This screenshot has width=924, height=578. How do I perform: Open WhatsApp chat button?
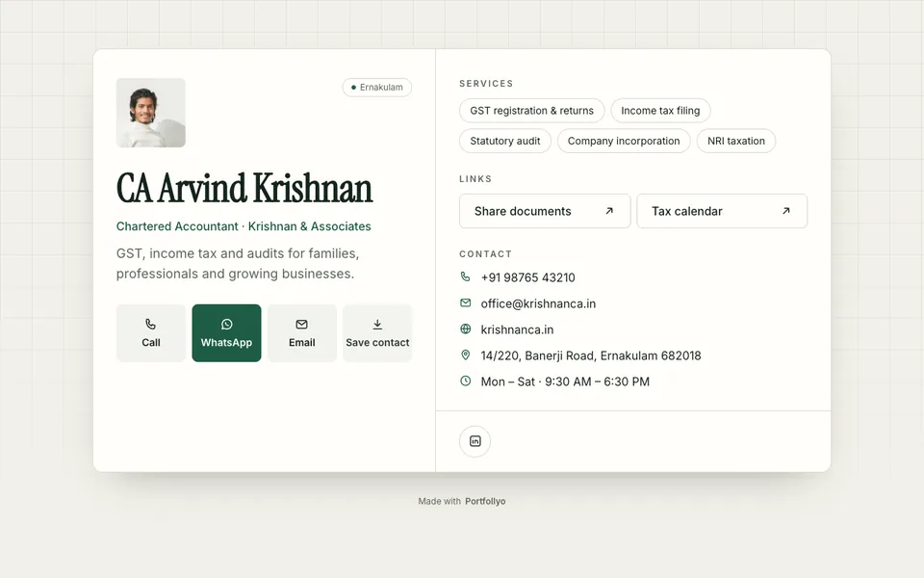(226, 333)
